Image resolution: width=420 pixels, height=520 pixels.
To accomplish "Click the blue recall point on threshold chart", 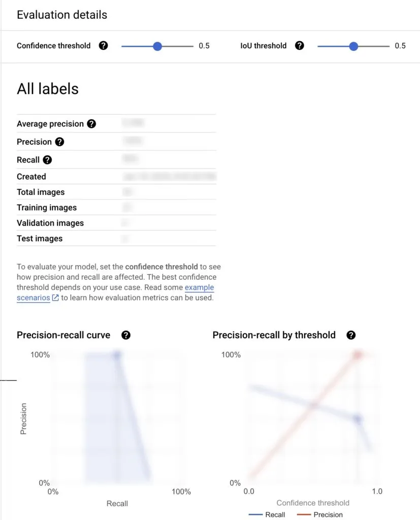I will (x=358, y=419).
